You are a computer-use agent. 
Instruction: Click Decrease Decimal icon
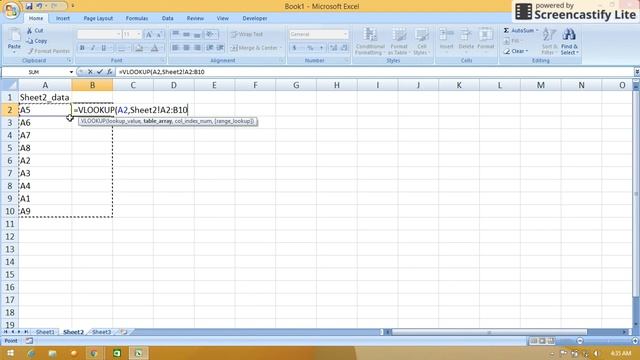[x=344, y=48]
